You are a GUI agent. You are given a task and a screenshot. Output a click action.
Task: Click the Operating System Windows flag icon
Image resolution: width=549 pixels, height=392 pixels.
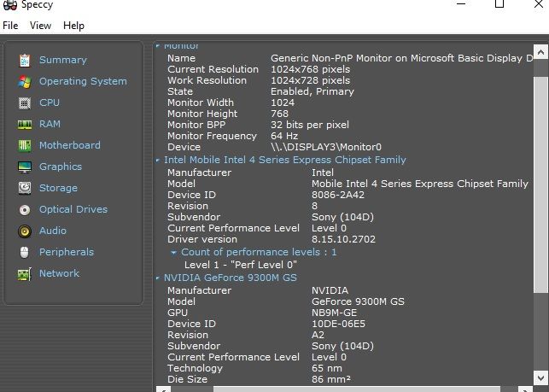pos(24,81)
